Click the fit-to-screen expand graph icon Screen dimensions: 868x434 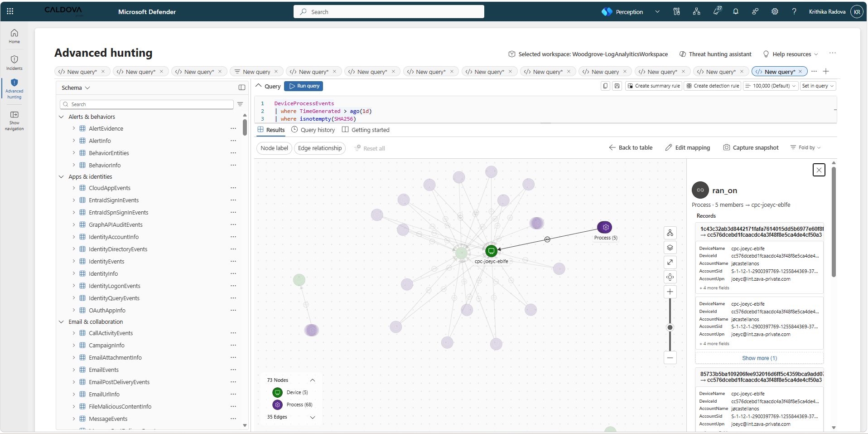(x=670, y=262)
